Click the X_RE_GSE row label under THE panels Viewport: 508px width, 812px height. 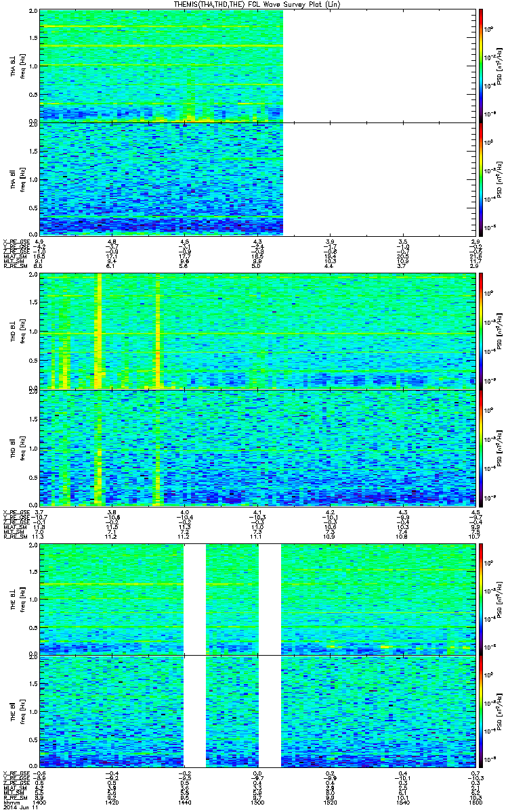tap(16, 773)
